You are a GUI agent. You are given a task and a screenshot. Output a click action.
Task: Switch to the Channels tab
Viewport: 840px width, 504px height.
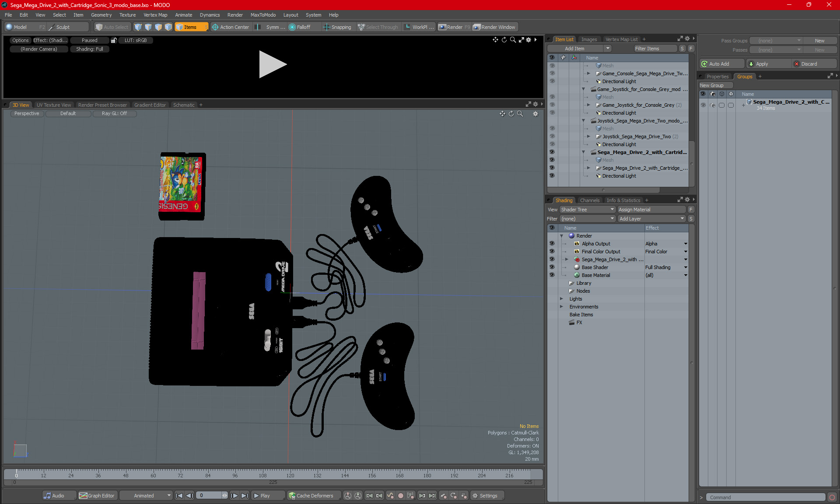[589, 200]
